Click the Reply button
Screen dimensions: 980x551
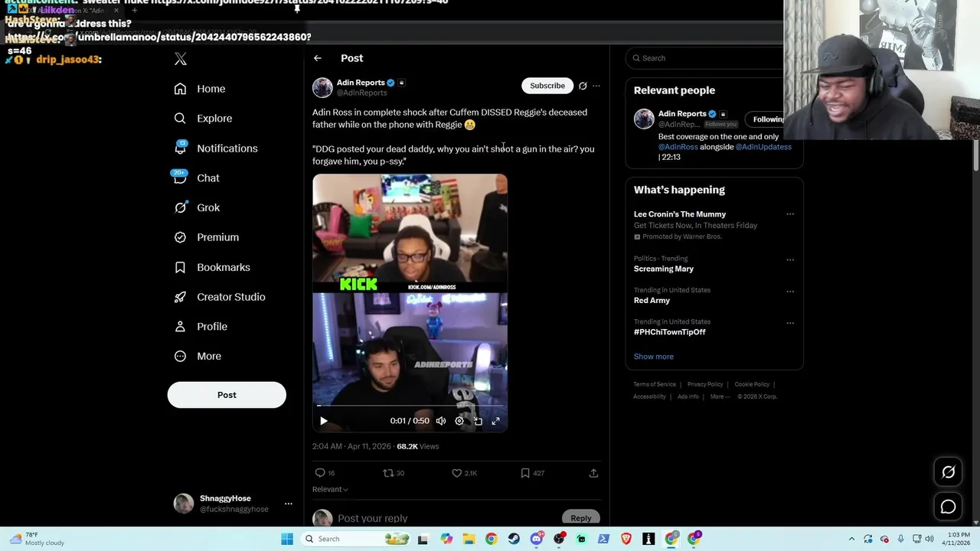581,518
